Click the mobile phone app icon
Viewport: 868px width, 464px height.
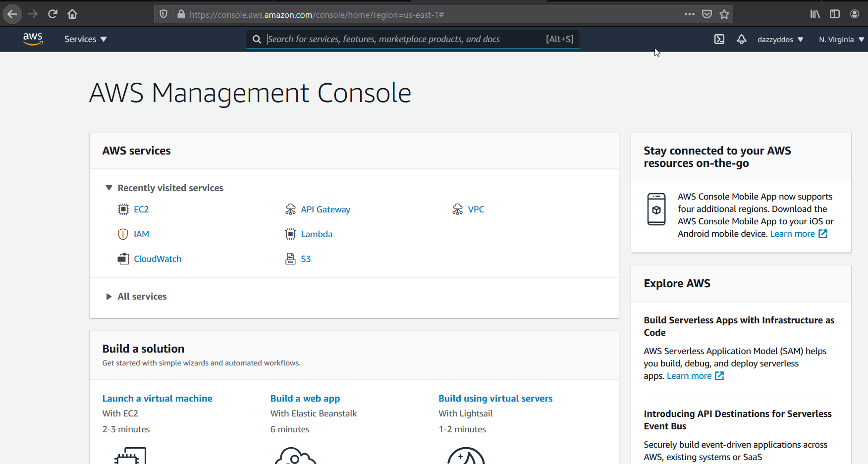click(x=656, y=209)
